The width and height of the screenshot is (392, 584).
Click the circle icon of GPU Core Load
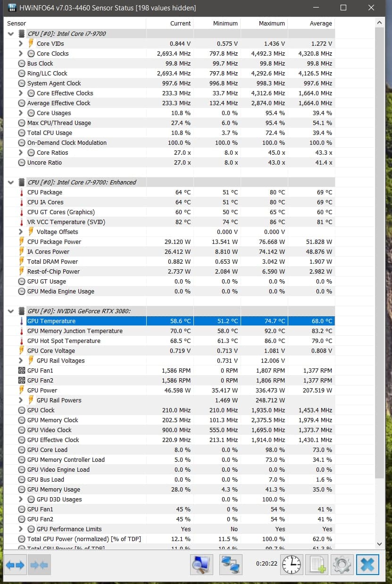(22, 450)
